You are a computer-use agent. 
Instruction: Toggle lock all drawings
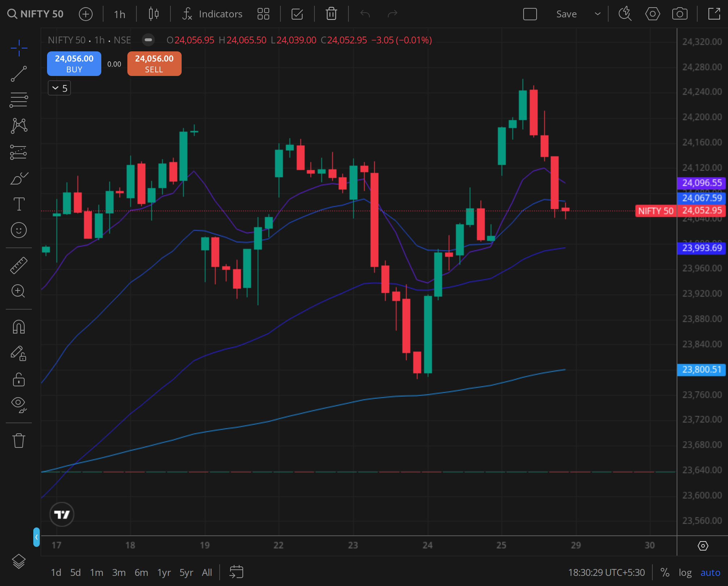point(19,379)
